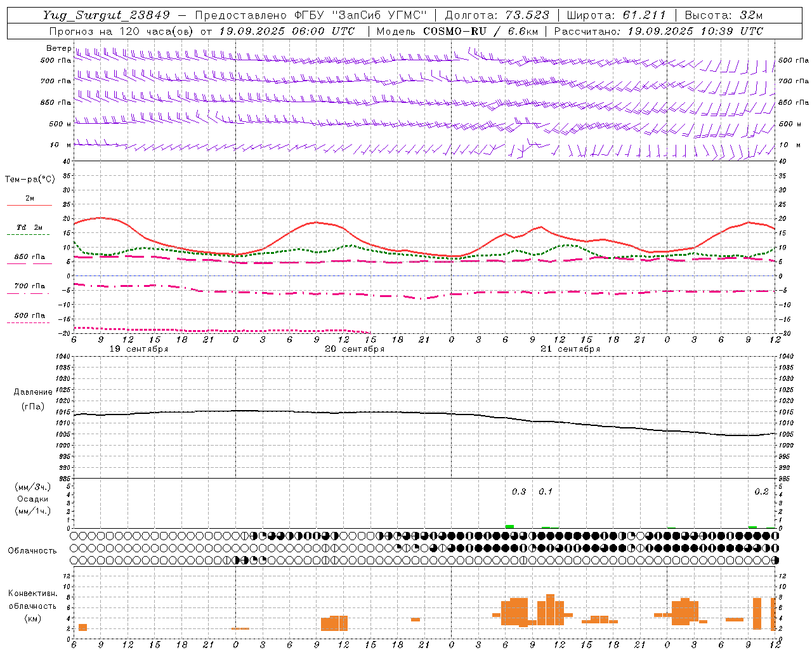Screen dimensions: 812x650
Task: Click the precipitation value '0.2'
Action: point(761,492)
